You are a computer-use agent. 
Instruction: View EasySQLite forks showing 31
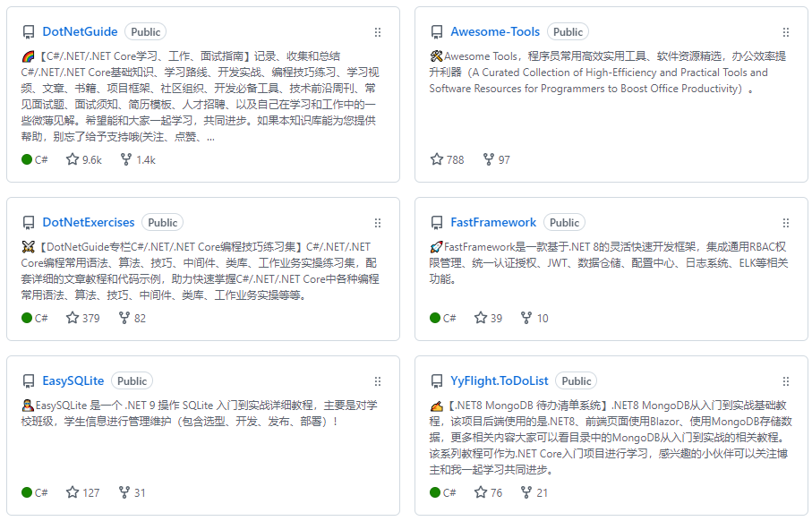click(x=132, y=492)
